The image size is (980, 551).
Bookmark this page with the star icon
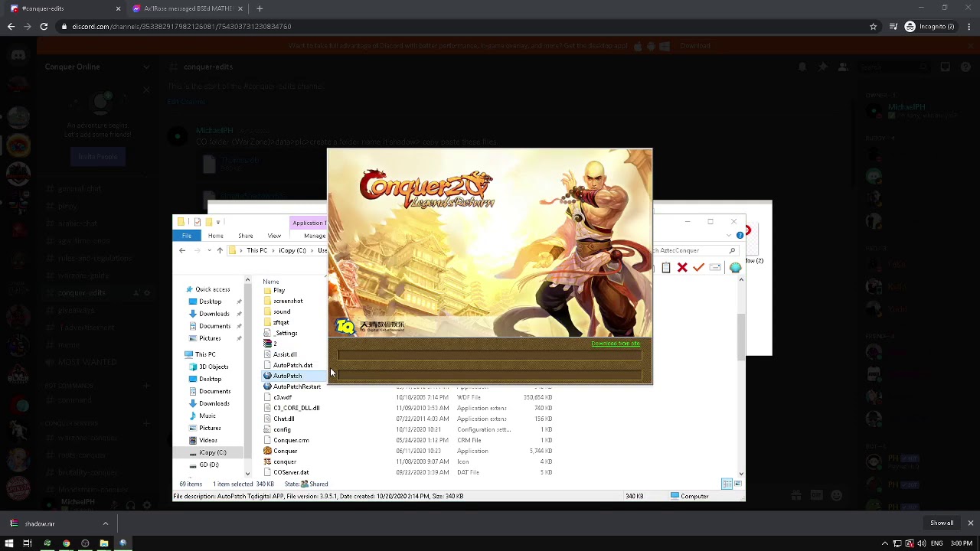(873, 26)
